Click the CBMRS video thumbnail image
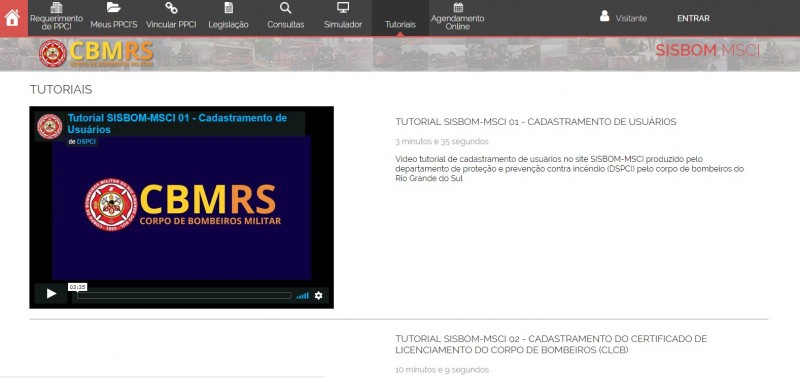This screenshot has width=800, height=378. [x=182, y=207]
